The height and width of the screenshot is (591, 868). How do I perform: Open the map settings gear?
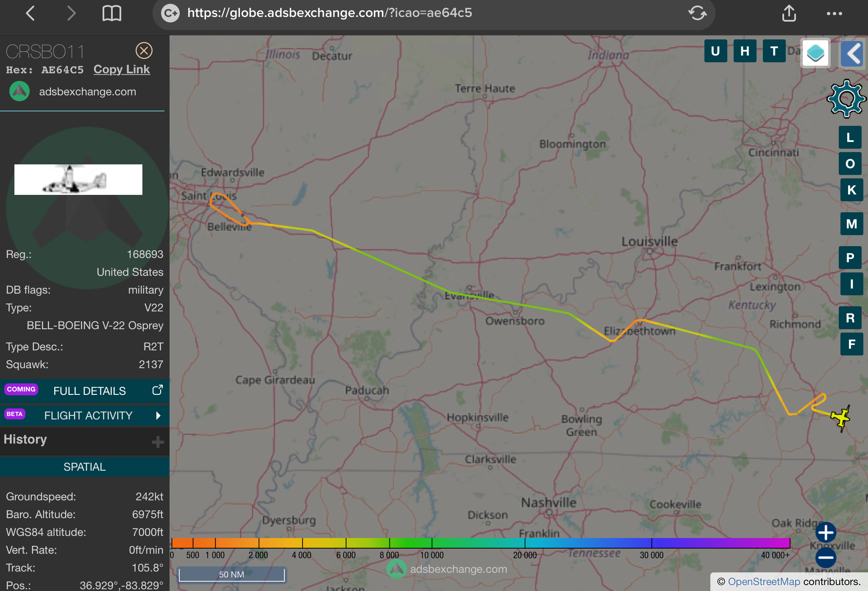[846, 99]
